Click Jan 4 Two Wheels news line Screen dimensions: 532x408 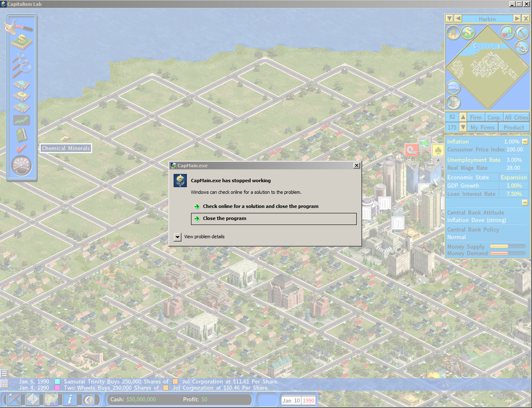coord(144,388)
